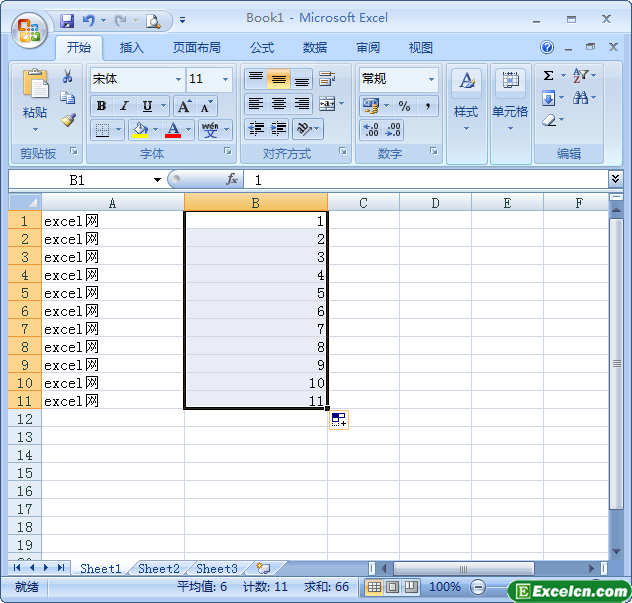
Task: Switch to the 审阅 tab
Action: click(x=368, y=48)
